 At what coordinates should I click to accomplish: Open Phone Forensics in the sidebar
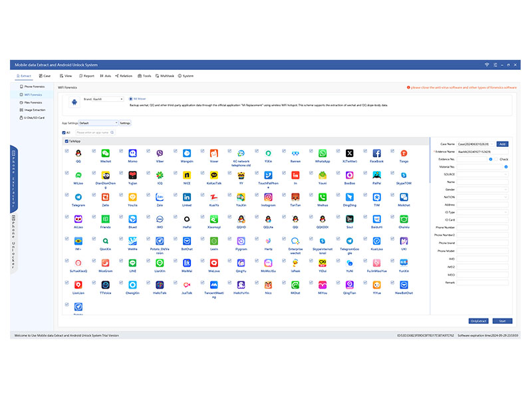tap(32, 86)
